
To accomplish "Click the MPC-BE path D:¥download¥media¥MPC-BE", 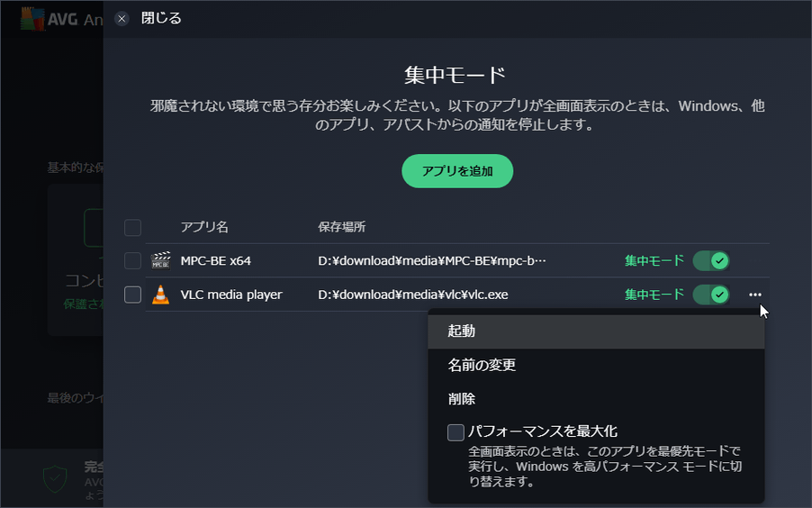I will (x=432, y=260).
